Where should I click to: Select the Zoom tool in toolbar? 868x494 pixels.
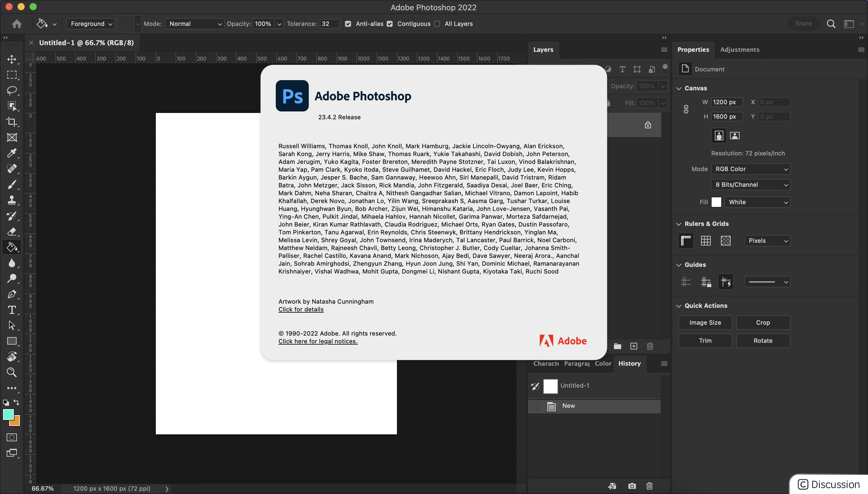(12, 372)
